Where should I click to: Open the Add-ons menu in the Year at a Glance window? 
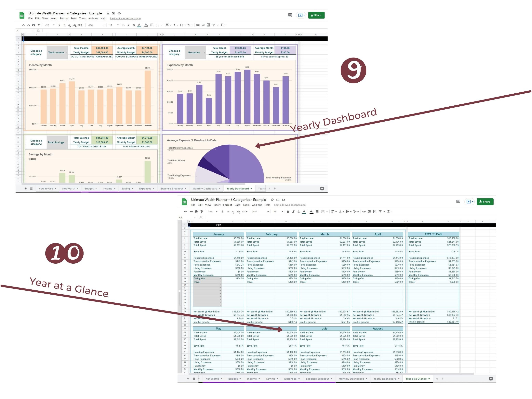tap(257, 205)
